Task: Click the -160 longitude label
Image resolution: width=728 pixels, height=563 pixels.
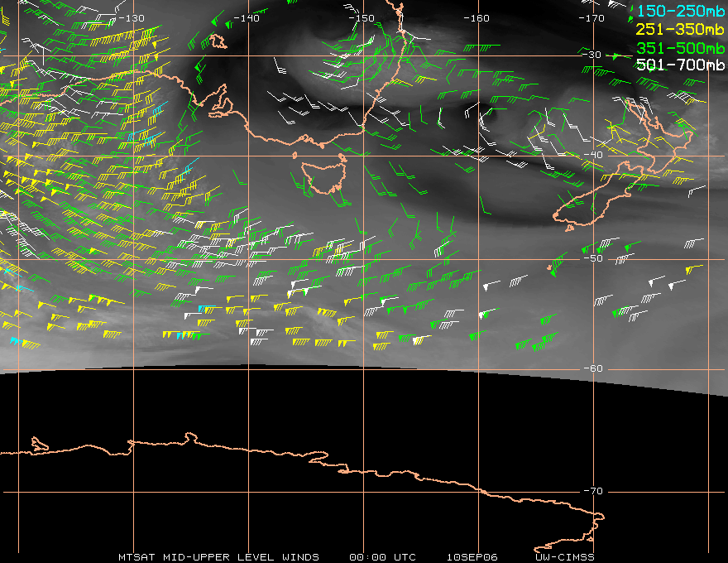Action: click(477, 18)
